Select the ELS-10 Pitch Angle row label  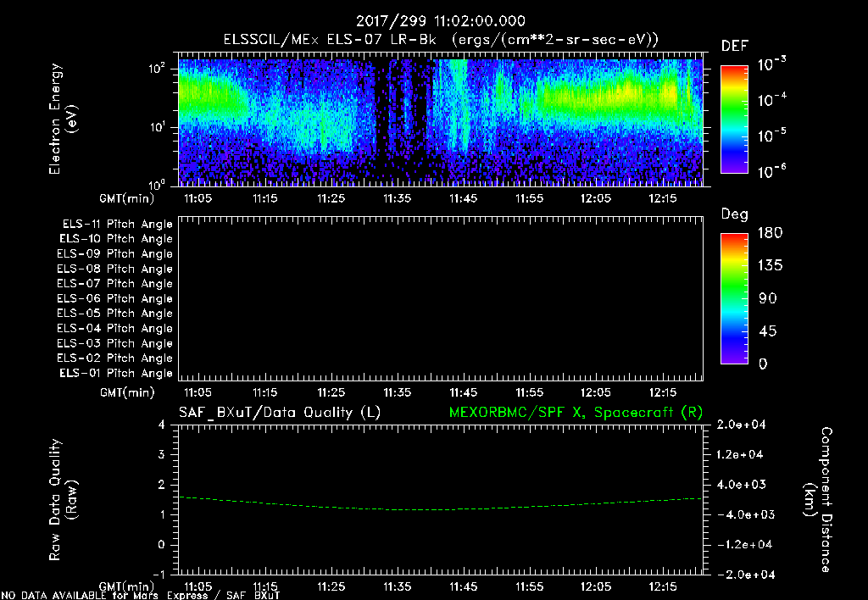(116, 239)
